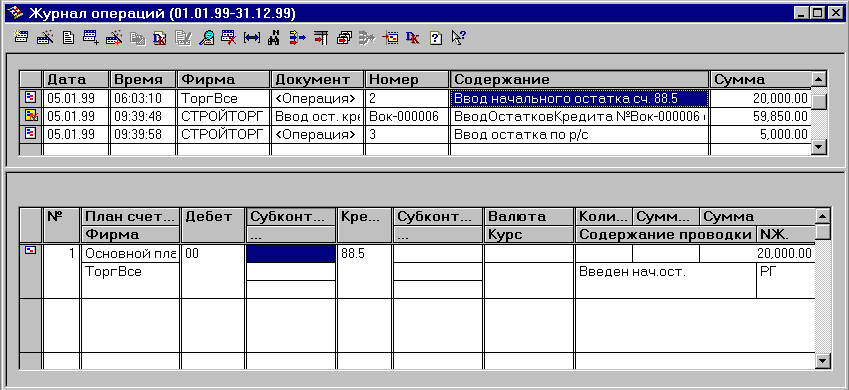Click the delete mark icon with red X
This screenshot has width=849, height=390.
[229, 37]
